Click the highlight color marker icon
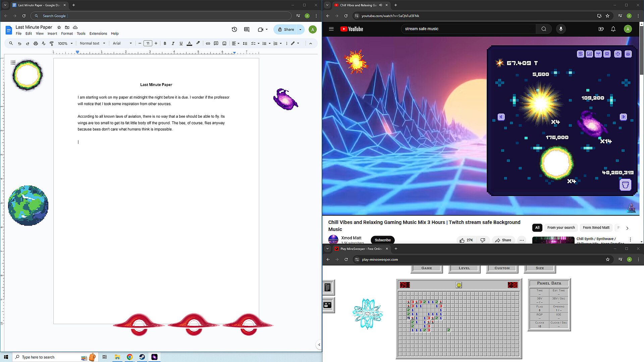 point(198,43)
